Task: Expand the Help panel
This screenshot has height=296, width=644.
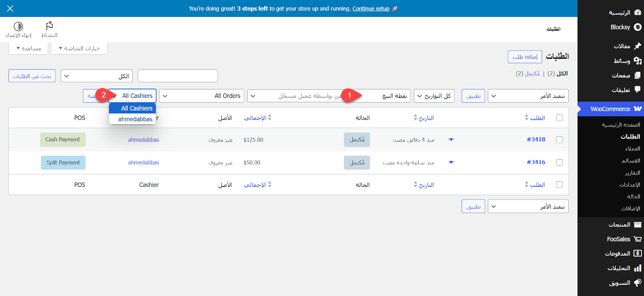Action: coord(29,48)
